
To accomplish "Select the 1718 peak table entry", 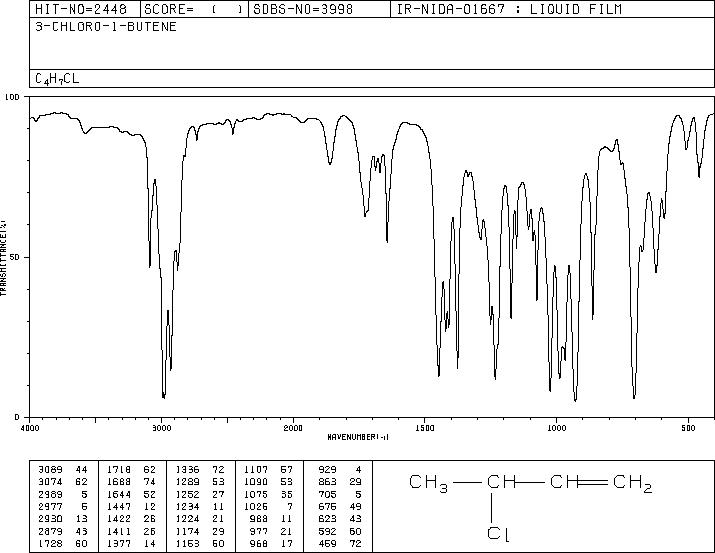I will click(x=131, y=469).
